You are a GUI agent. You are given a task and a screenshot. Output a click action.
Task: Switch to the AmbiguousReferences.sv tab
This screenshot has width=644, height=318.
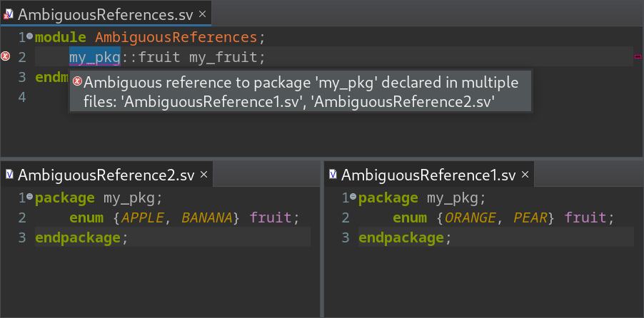click(x=106, y=14)
